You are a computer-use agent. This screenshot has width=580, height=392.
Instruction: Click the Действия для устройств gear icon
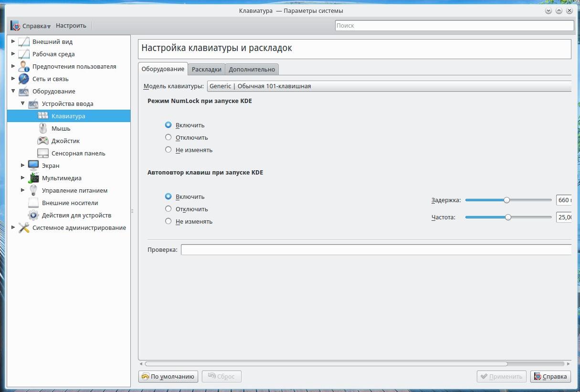33,215
